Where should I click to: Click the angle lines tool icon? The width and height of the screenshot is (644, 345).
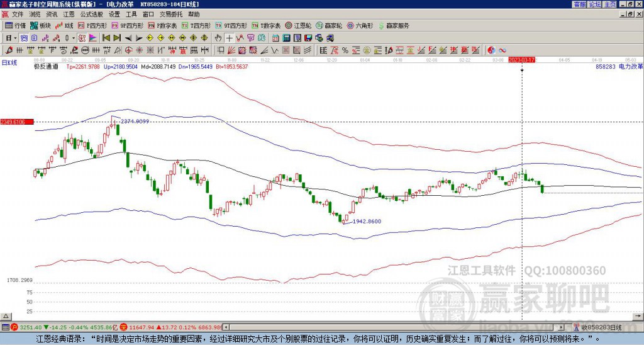click(x=264, y=50)
